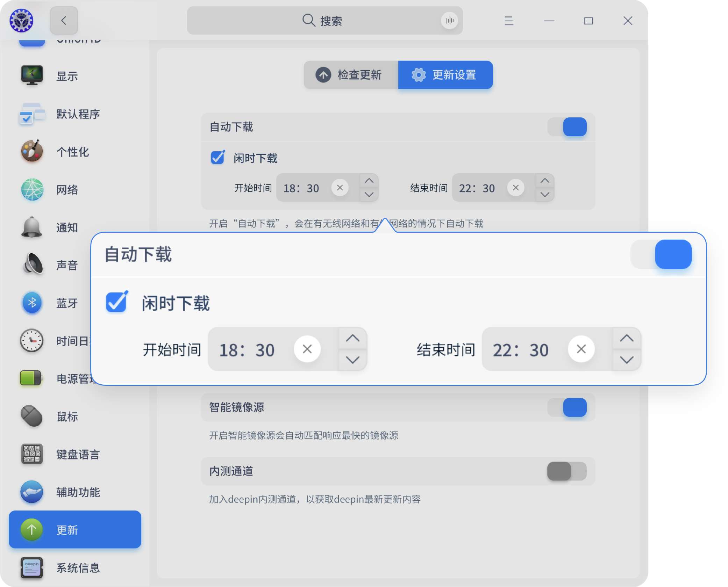Click the back arrow button
The height and width of the screenshot is (587, 728).
64,21
